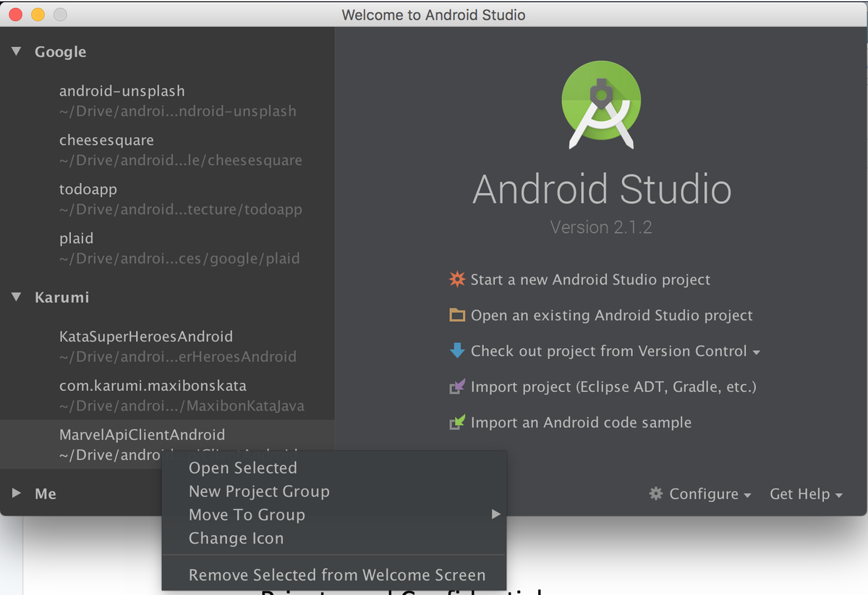Click the Version 2.1.2 text
This screenshot has width=868, height=595.
pyautogui.click(x=601, y=227)
